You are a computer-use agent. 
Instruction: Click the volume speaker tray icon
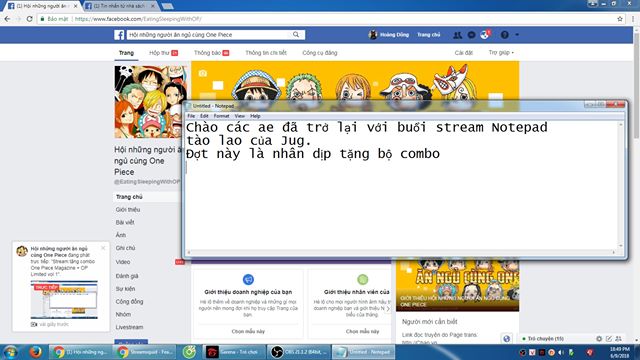tap(561, 352)
